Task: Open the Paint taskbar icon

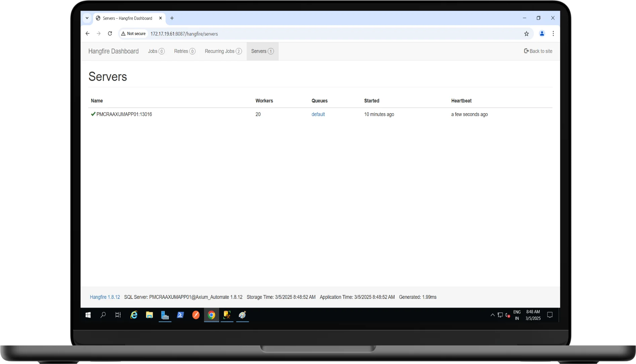Action: pos(242,315)
